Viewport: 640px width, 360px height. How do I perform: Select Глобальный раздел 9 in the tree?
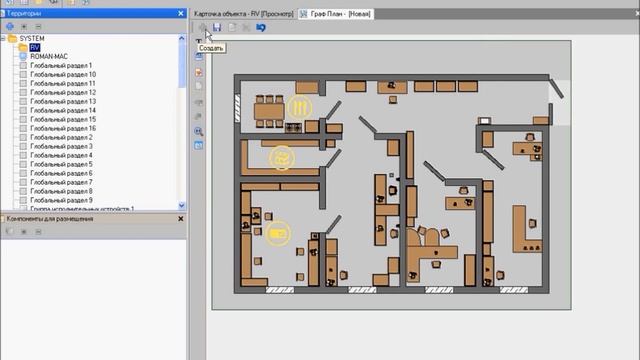click(61, 200)
